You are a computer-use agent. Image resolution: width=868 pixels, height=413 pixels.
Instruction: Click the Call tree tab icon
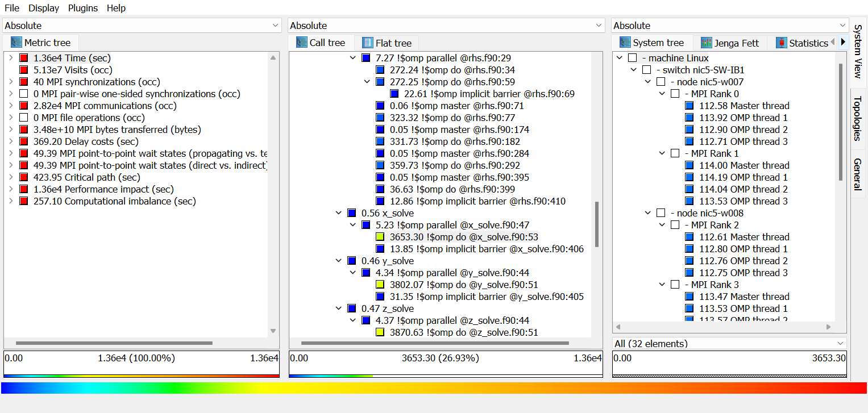(301, 43)
